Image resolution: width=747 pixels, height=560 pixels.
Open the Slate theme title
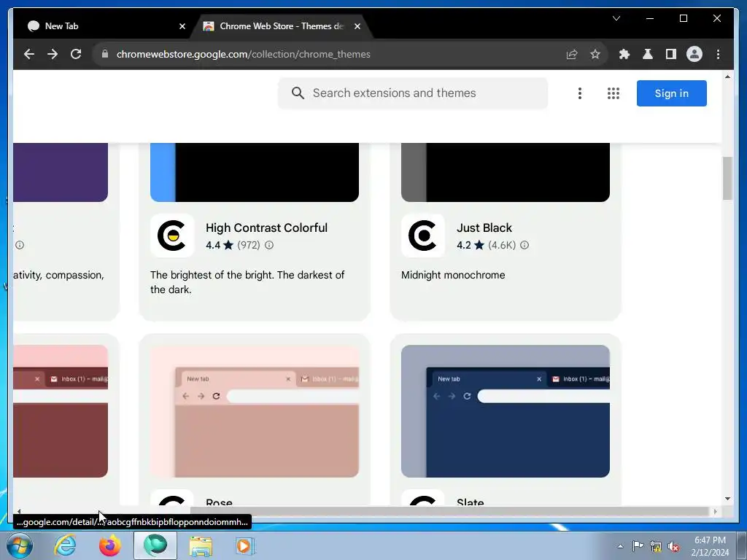470,502
